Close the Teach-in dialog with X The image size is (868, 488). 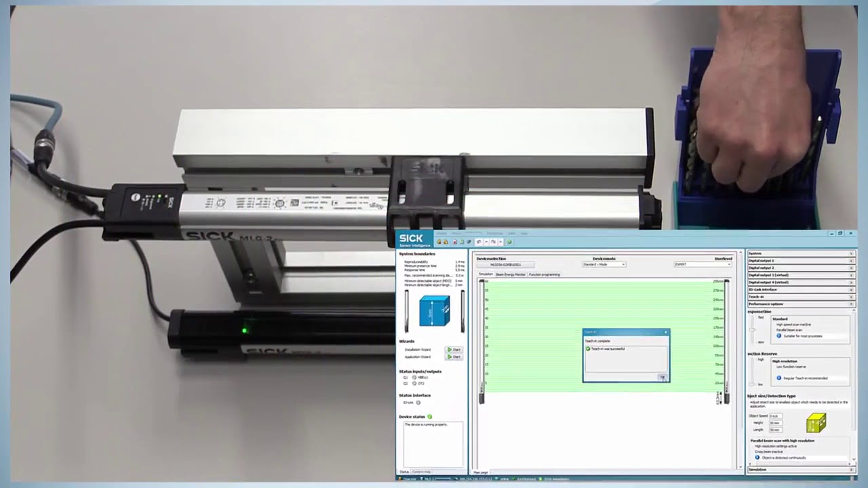(666, 332)
